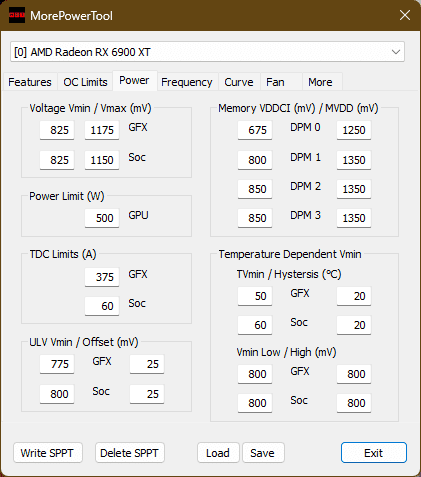
Task: Click the 'Vmin Low / High (mV)' label
Action: [286, 352]
